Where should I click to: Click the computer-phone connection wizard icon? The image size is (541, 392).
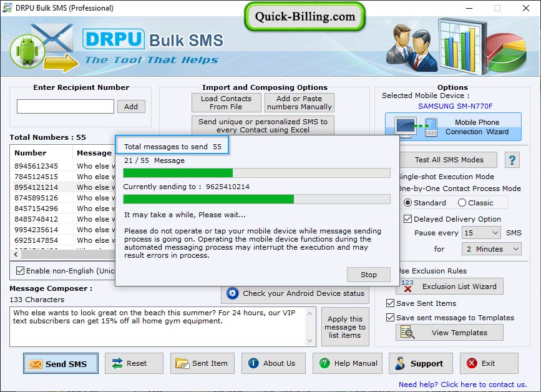(416, 127)
